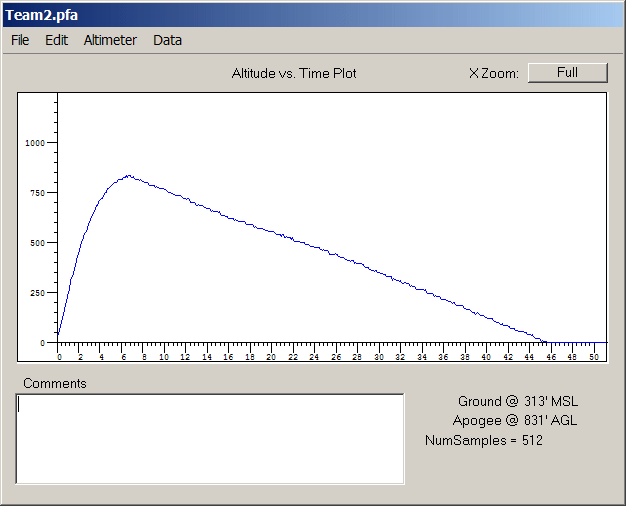The width and height of the screenshot is (626, 506).
Task: Click the Ground @ 313' MSL readout
Action: 517,400
